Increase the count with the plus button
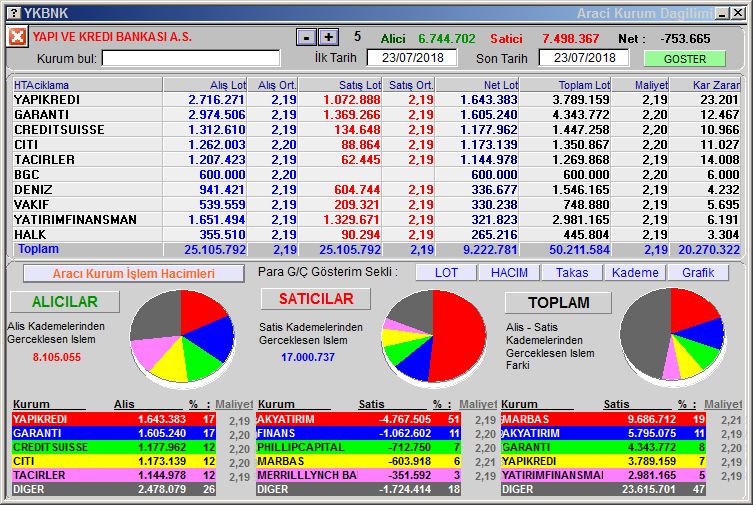 329,37
